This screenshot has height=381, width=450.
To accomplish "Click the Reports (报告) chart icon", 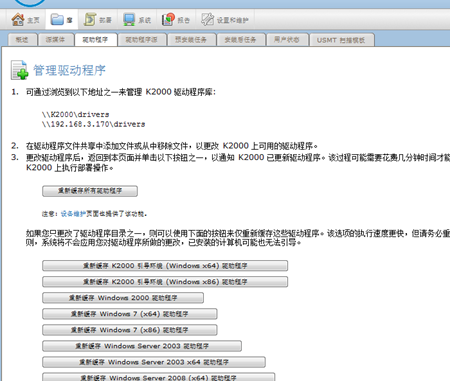I will pos(168,20).
